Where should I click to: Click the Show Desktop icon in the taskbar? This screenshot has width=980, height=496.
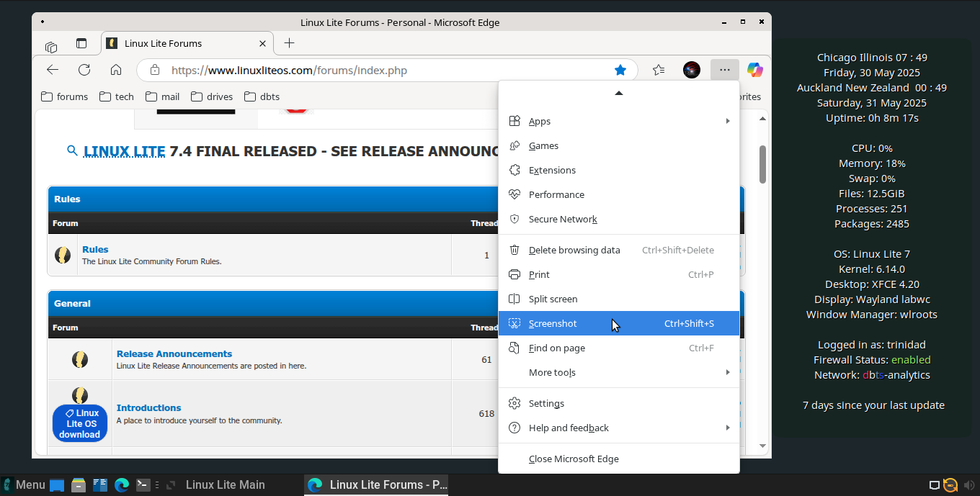[x=57, y=485]
